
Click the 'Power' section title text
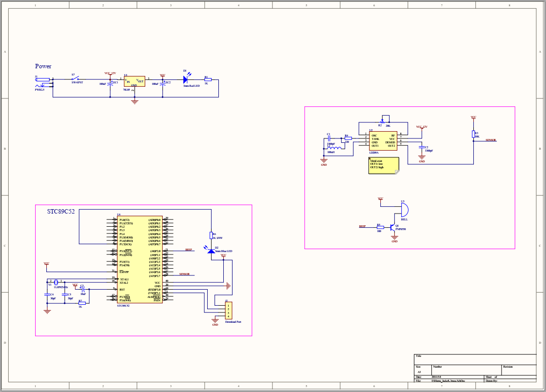[x=43, y=66]
